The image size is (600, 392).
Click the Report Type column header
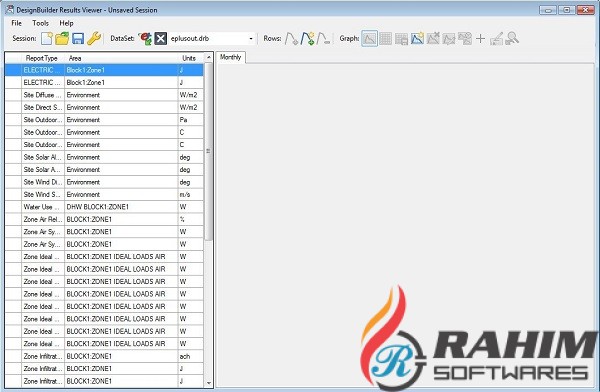[x=41, y=58]
